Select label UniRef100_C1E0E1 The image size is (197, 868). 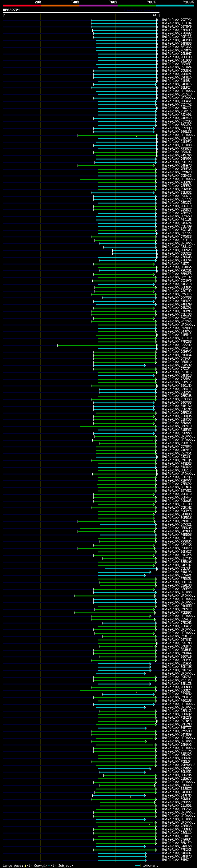176,139
